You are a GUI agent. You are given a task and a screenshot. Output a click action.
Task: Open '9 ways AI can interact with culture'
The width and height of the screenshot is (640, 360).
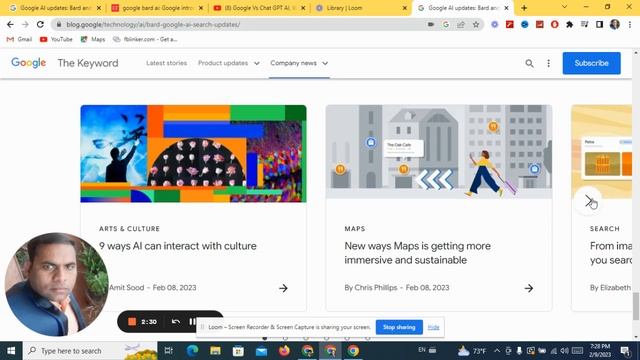(x=178, y=246)
